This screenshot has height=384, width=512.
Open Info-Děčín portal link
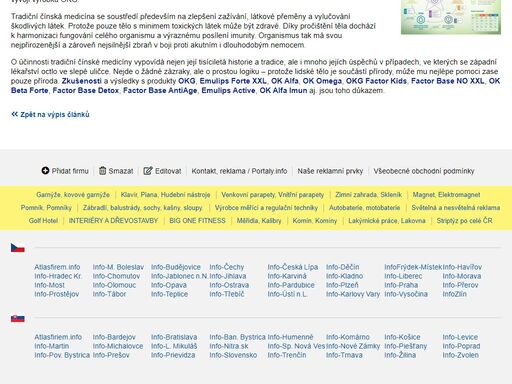[343, 267]
